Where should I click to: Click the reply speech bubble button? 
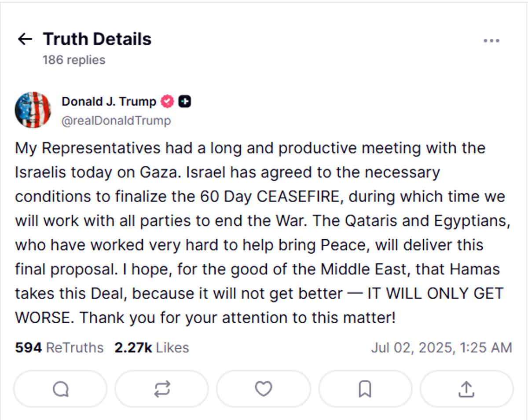60,389
